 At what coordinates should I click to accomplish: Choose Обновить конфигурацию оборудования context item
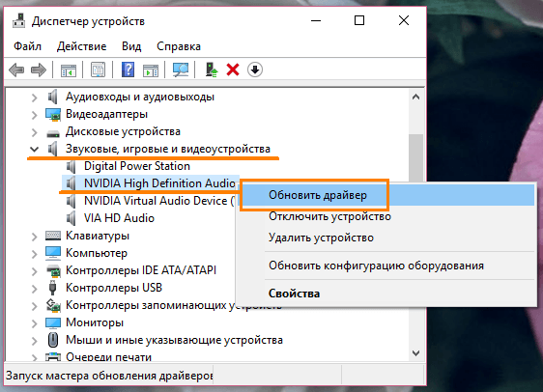(387, 266)
